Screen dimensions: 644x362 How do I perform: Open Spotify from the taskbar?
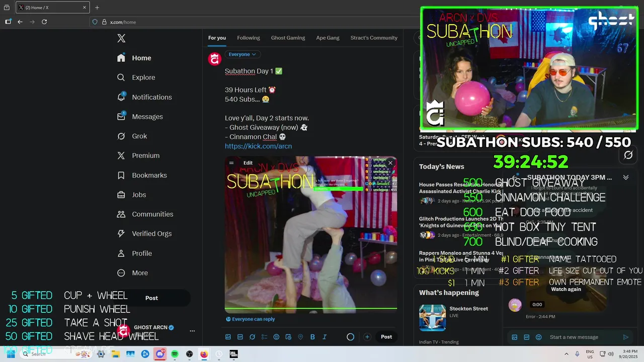(175, 354)
